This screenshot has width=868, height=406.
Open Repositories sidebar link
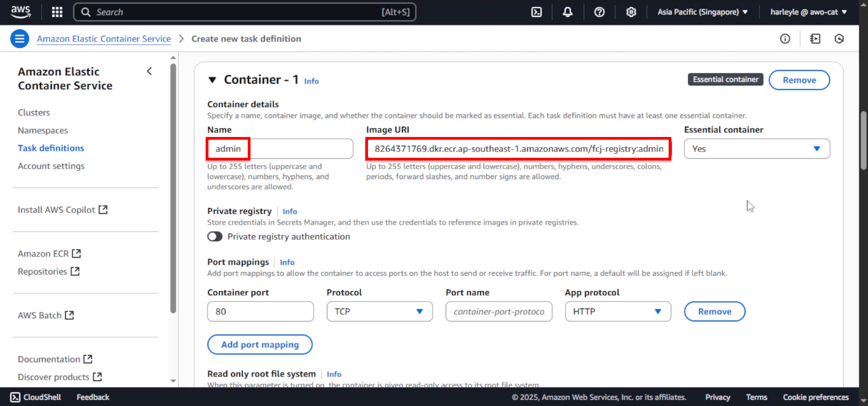click(42, 271)
